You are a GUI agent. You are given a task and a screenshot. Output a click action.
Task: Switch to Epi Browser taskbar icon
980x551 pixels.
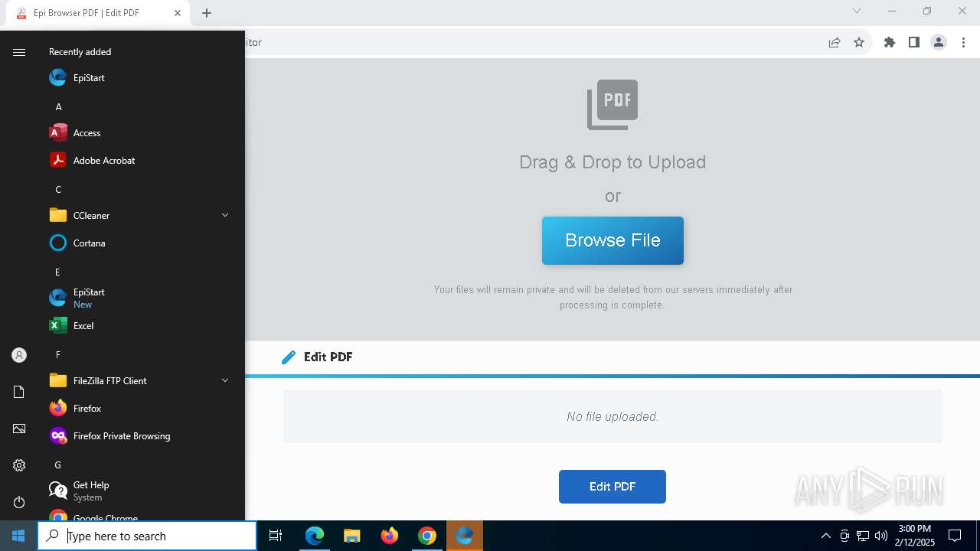(x=465, y=536)
